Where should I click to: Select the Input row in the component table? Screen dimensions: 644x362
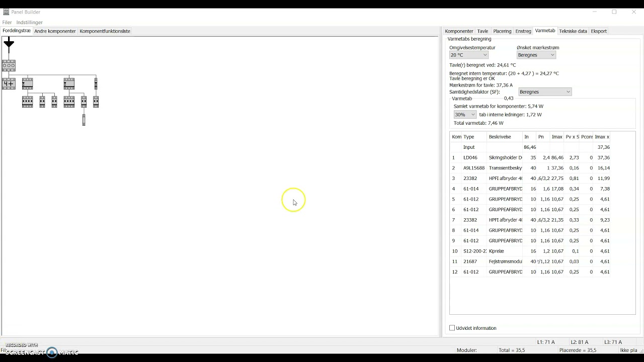click(530, 147)
